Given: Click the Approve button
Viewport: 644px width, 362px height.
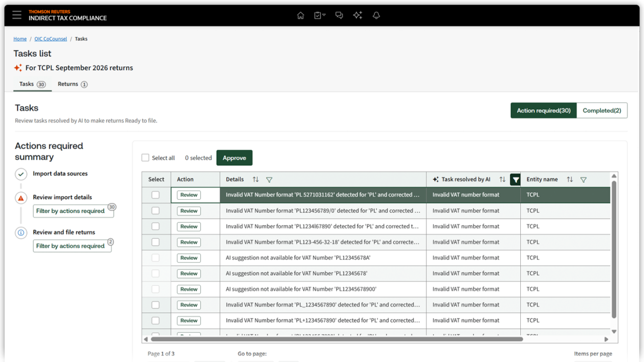Looking at the screenshot, I should coord(234,158).
